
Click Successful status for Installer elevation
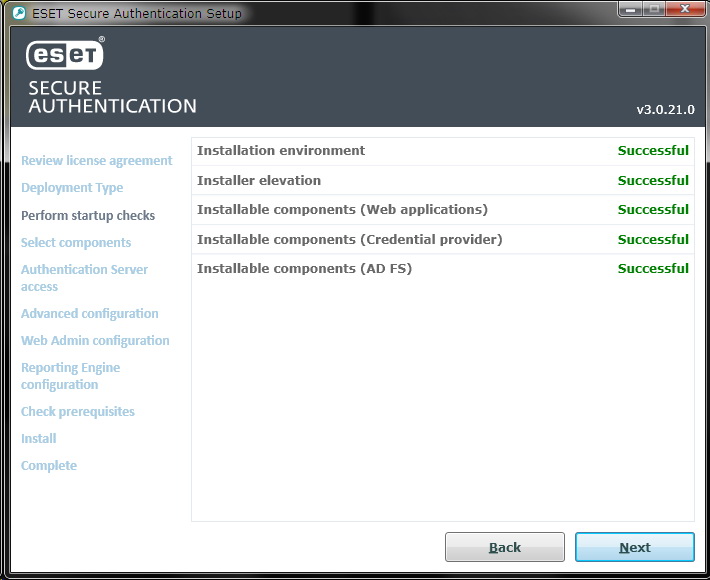tap(653, 180)
